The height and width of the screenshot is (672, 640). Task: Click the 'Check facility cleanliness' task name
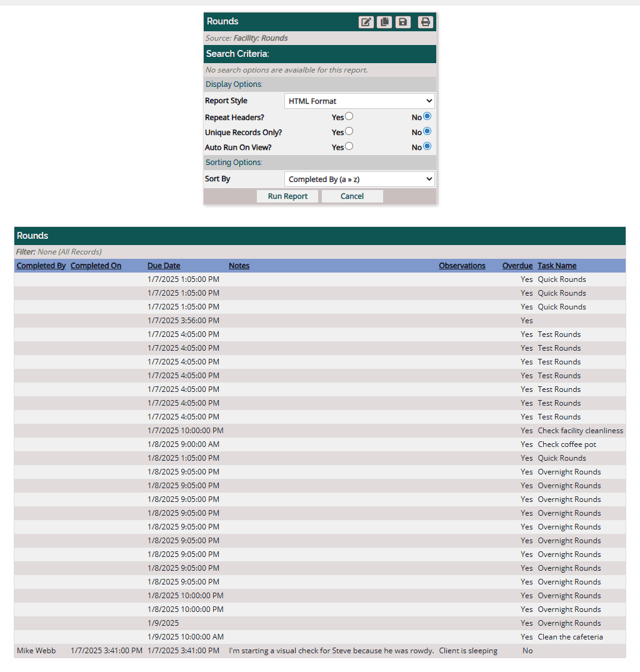(581, 430)
